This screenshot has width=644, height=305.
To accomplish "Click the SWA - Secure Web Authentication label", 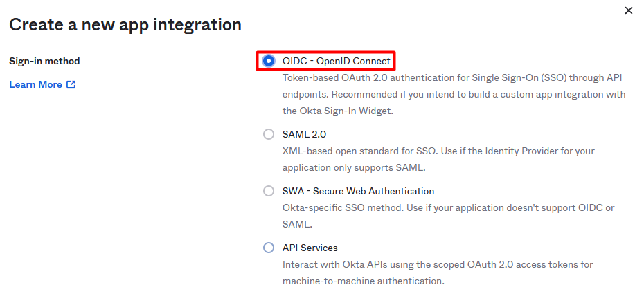I will (x=358, y=191).
